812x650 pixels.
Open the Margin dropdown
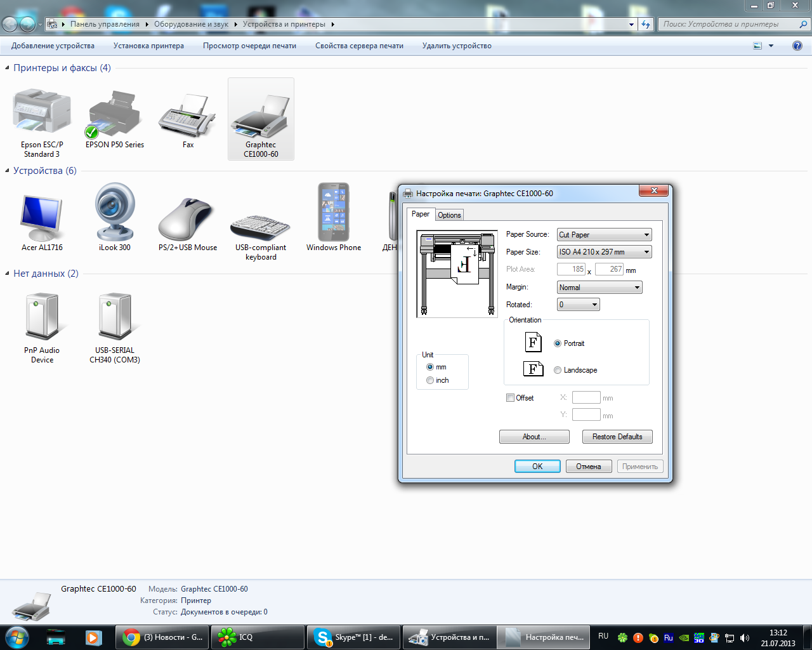point(599,288)
